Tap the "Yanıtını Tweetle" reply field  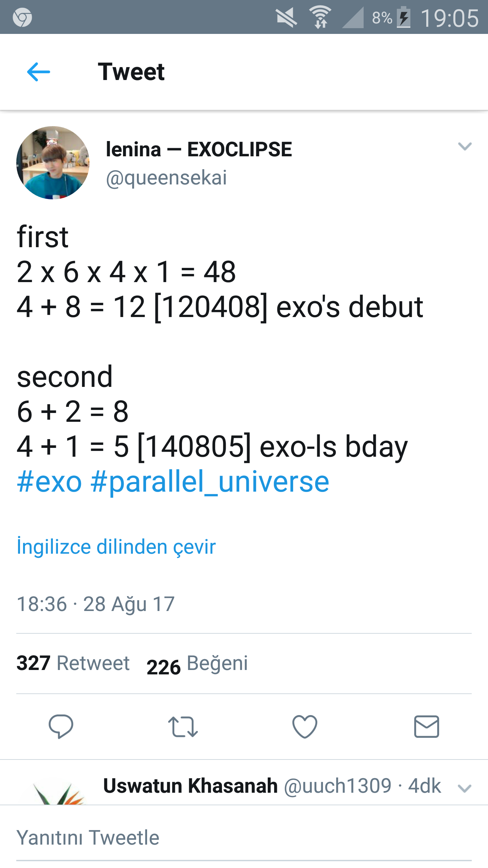tap(88, 837)
